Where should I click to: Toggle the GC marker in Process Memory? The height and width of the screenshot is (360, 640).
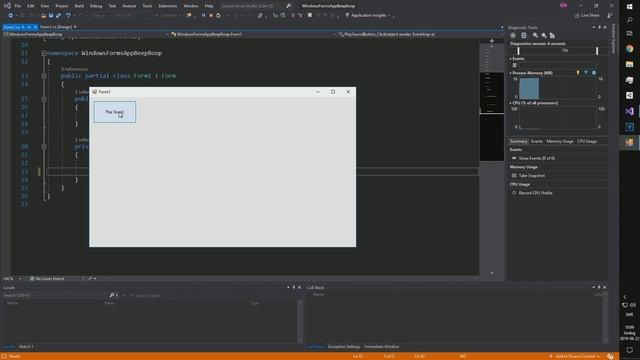pyautogui.click(x=578, y=73)
